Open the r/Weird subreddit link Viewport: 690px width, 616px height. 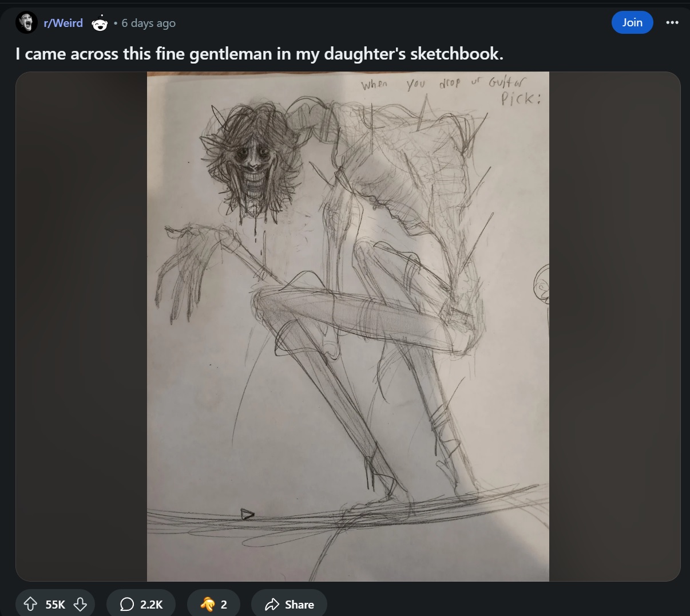64,23
